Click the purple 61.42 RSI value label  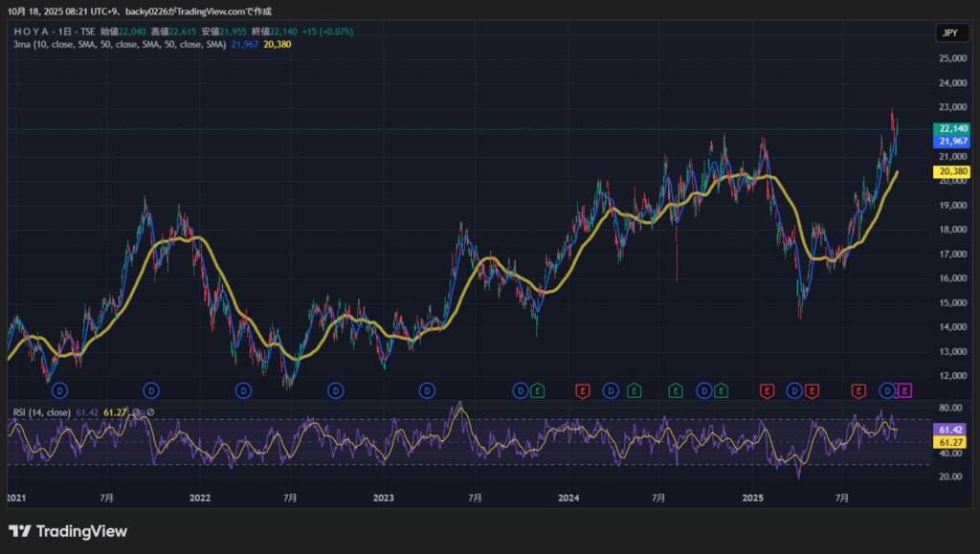tap(951, 431)
